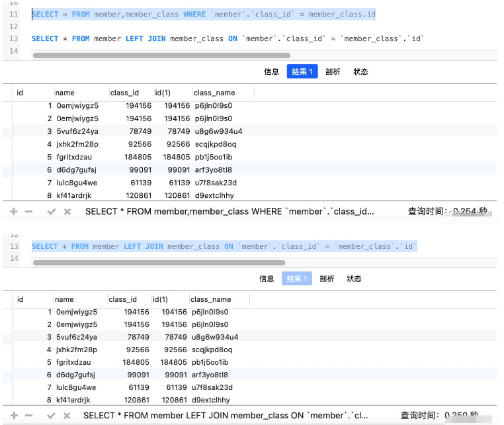The image size is (504, 425).
Task: Select cell u7f8sak23d in lower grid
Action: 212,387
